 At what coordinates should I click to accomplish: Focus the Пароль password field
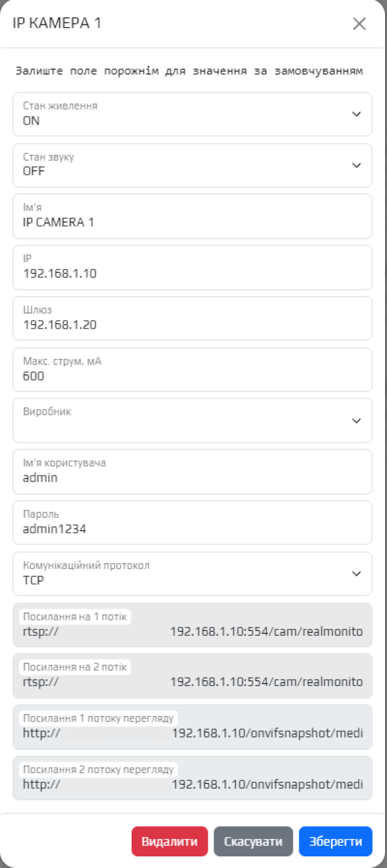pos(192,522)
